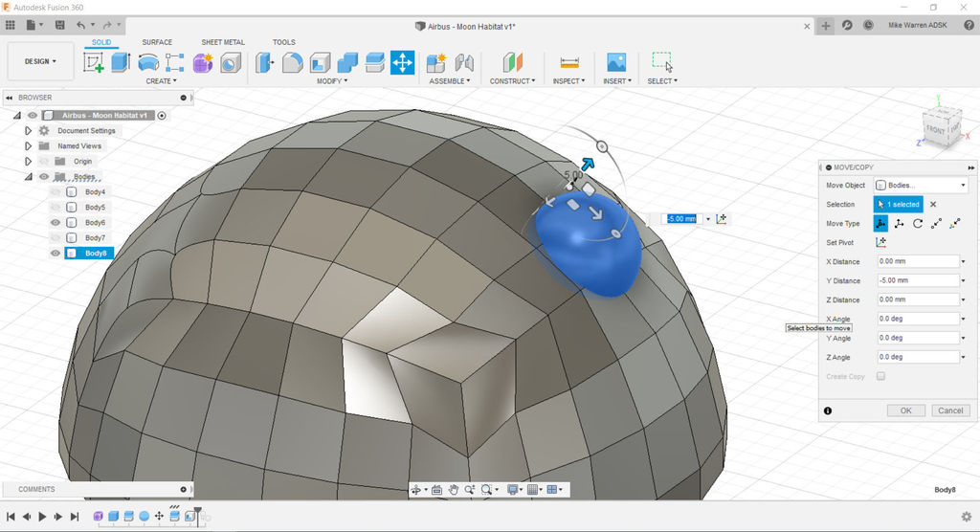This screenshot has width=980, height=532.
Task: Open the Save icon
Action: [x=60, y=25]
